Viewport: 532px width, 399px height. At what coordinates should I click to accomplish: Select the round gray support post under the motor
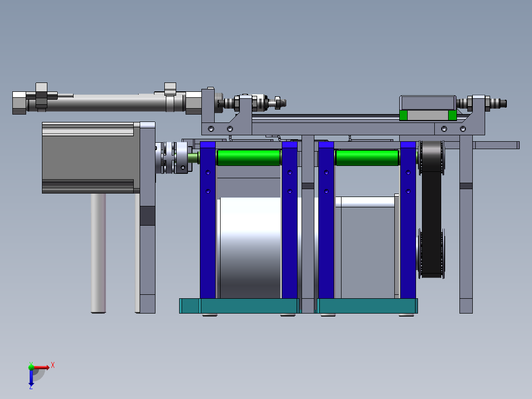tap(98, 253)
